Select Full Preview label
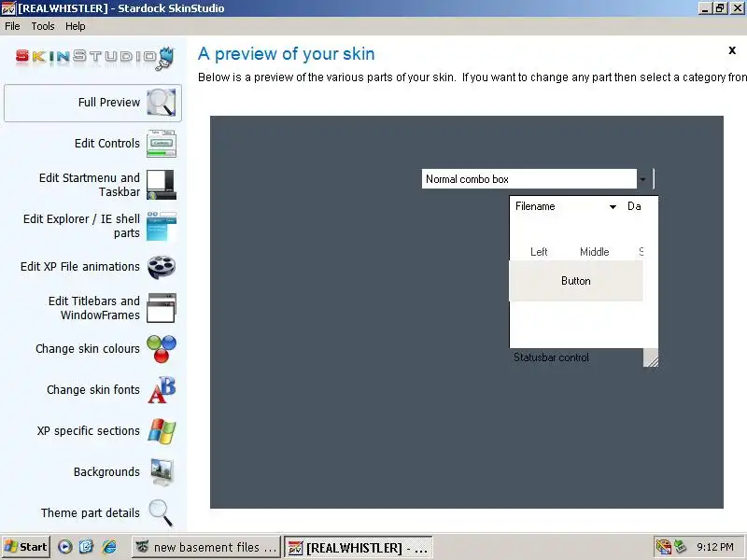This screenshot has height=560, width=747. pyautogui.click(x=109, y=103)
